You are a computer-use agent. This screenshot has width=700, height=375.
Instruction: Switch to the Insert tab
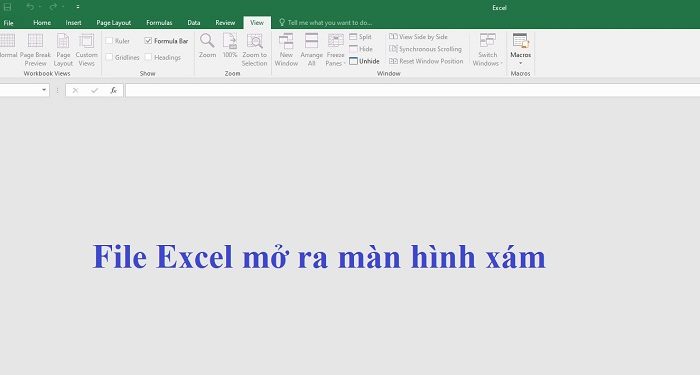point(73,23)
